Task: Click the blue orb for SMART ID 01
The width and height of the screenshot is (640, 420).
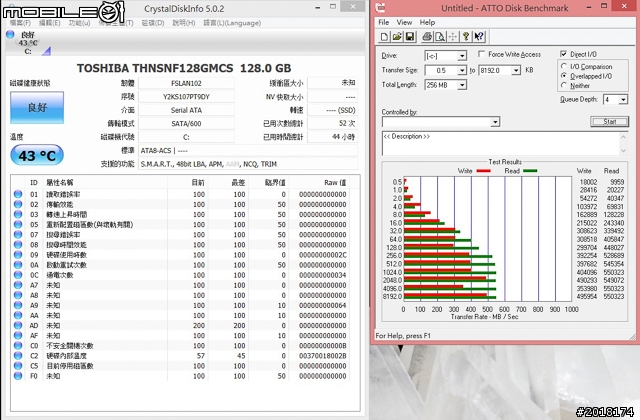Action: (18, 194)
